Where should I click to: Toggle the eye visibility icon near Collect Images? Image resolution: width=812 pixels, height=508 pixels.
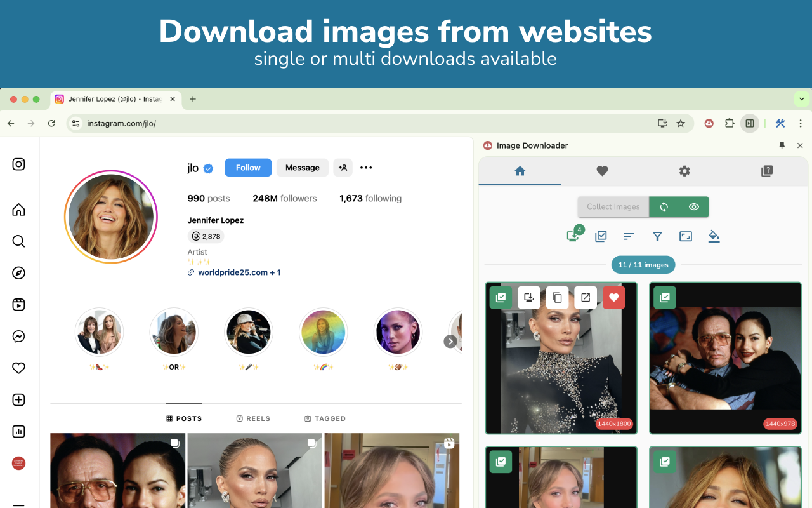[693, 206]
